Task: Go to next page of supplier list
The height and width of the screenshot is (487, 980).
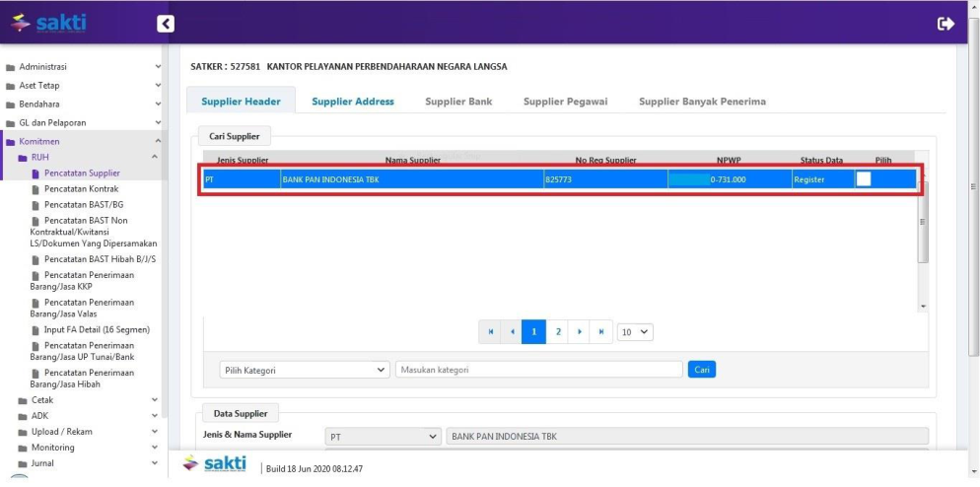Action: point(580,332)
